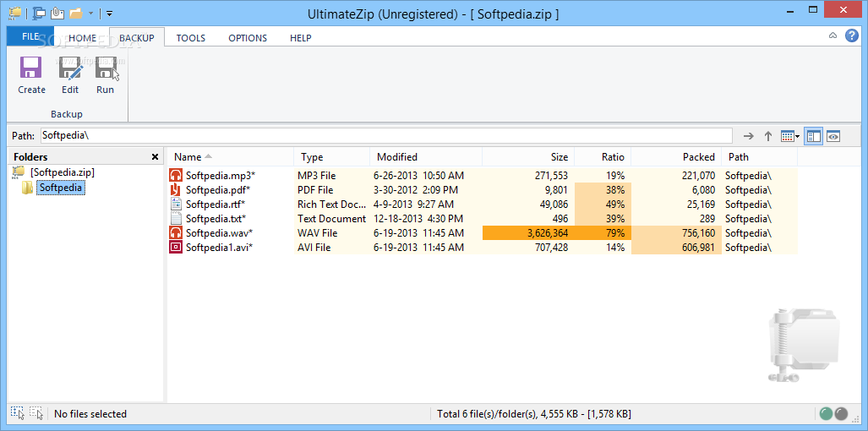Sort by the Type column header
The width and height of the screenshot is (868, 431).
[331, 157]
